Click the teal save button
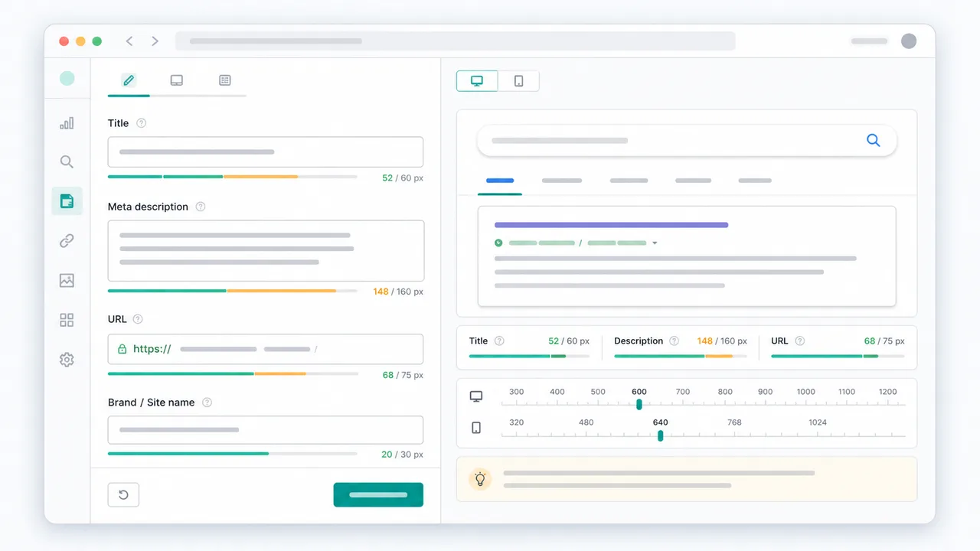980x551 pixels. click(378, 495)
